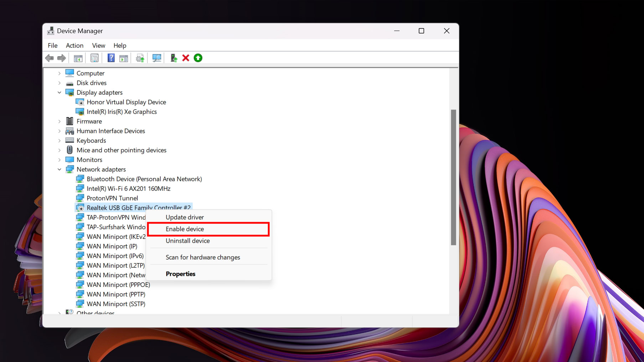Collapse the Display adapters category
This screenshot has width=644, height=362.
(x=60, y=93)
